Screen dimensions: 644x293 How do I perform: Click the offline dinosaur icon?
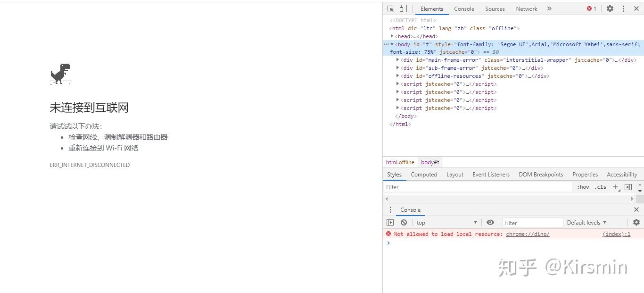click(60, 74)
